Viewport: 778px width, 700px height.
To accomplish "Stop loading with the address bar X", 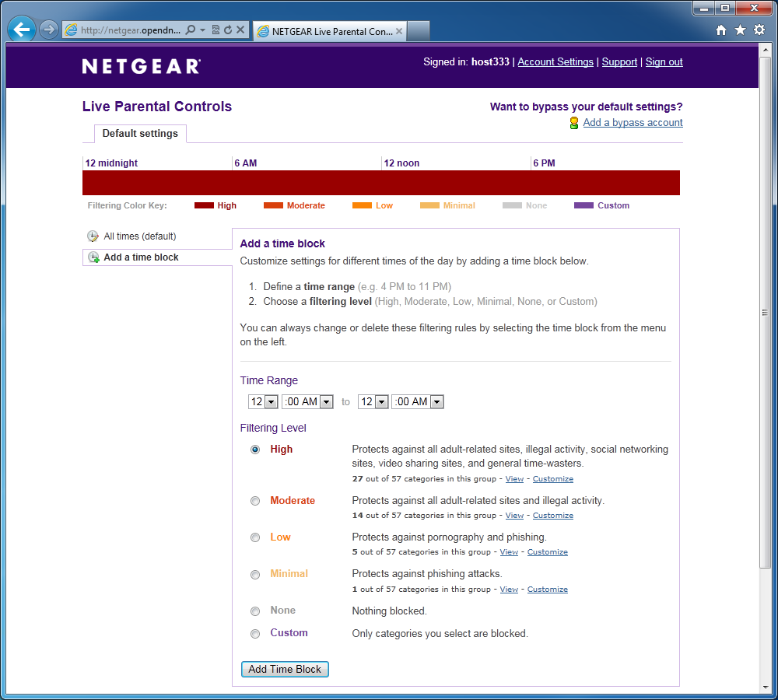I will (x=240, y=30).
